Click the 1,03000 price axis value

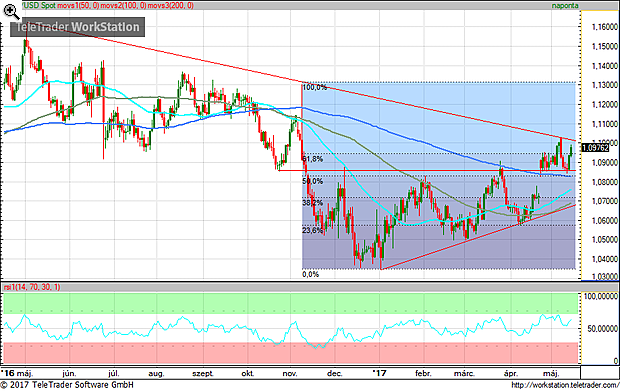coord(605,277)
